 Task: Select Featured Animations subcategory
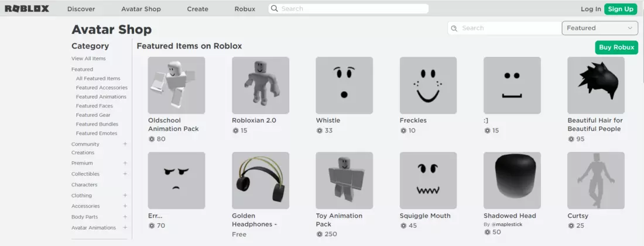pos(101,97)
